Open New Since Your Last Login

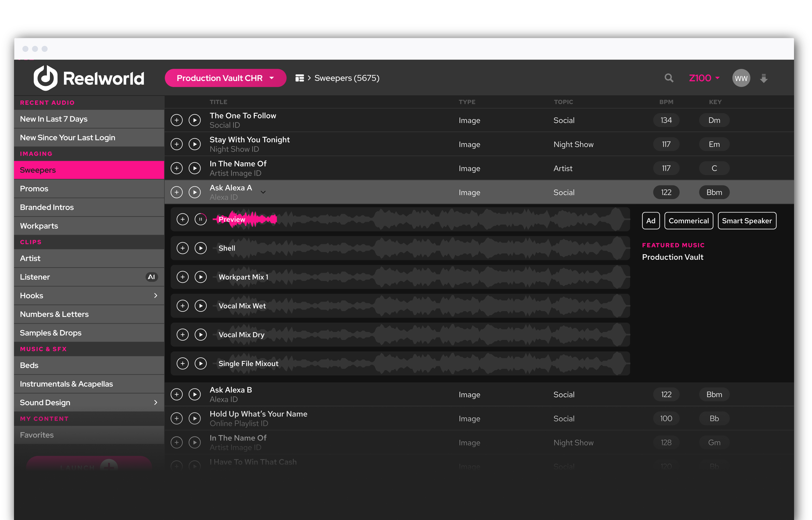click(89, 137)
